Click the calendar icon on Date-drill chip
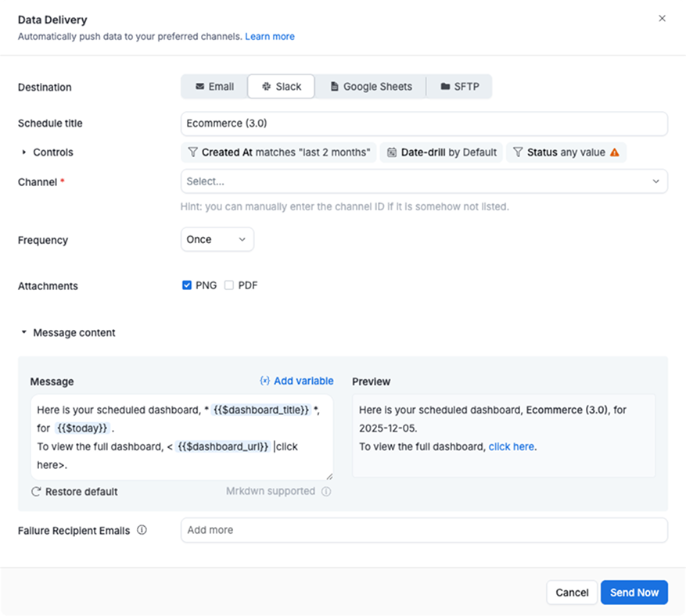Viewport: 686px width, 616px height. coord(391,152)
